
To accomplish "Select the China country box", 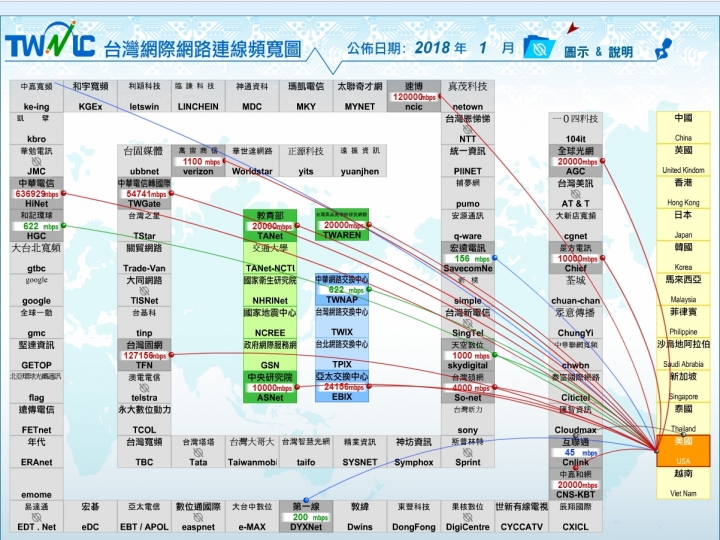I will pyautogui.click(x=683, y=127).
